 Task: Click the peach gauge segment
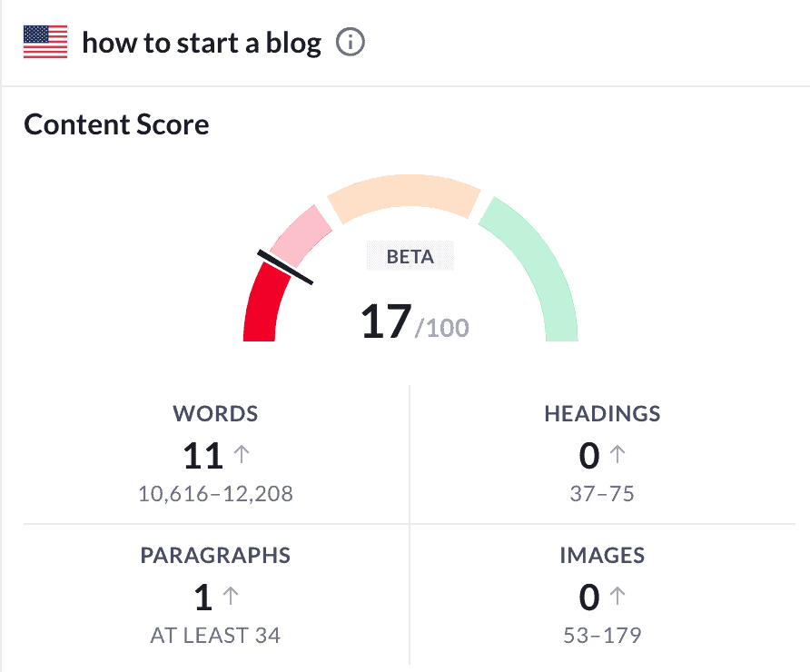click(404, 198)
